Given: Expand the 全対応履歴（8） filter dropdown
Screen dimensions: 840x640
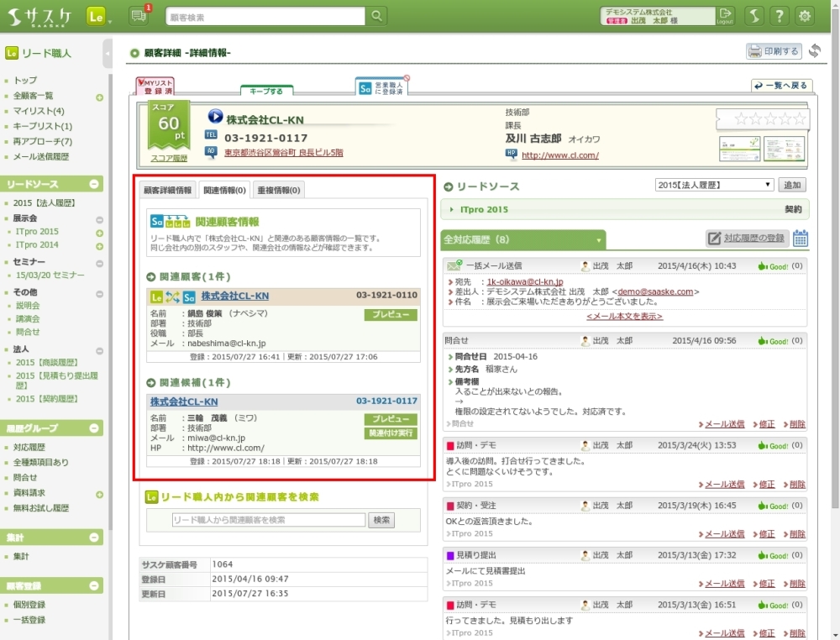Looking at the screenshot, I should [x=599, y=240].
